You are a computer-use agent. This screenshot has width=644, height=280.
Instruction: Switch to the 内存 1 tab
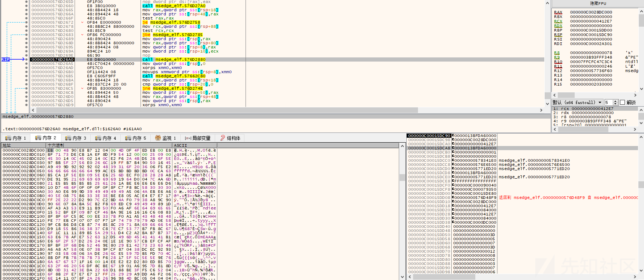tap(16, 138)
